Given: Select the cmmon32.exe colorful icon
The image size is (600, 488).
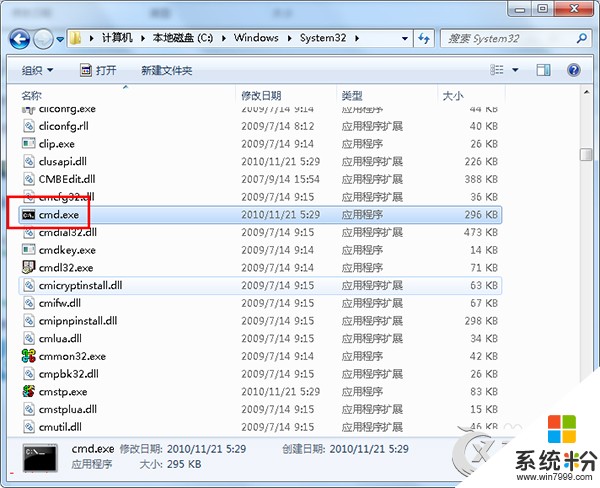Looking at the screenshot, I should (x=28, y=356).
